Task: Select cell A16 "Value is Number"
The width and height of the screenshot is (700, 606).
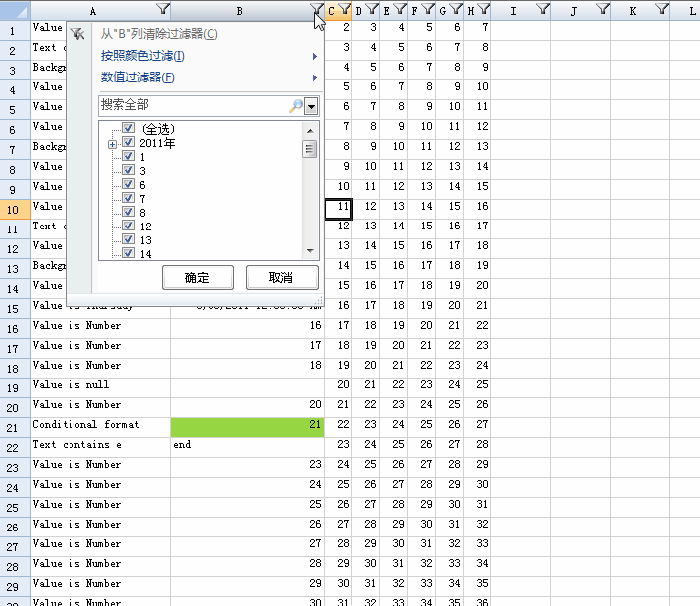Action: click(x=100, y=328)
